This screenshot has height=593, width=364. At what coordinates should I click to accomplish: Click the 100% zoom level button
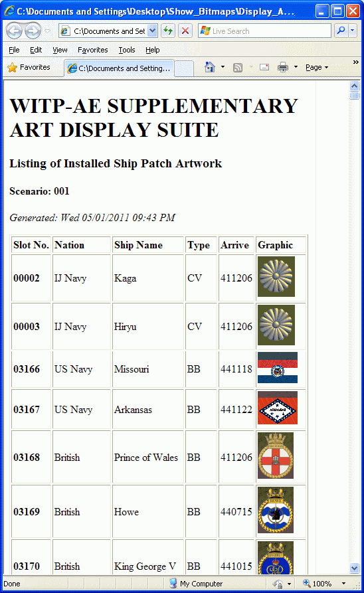tap(318, 583)
